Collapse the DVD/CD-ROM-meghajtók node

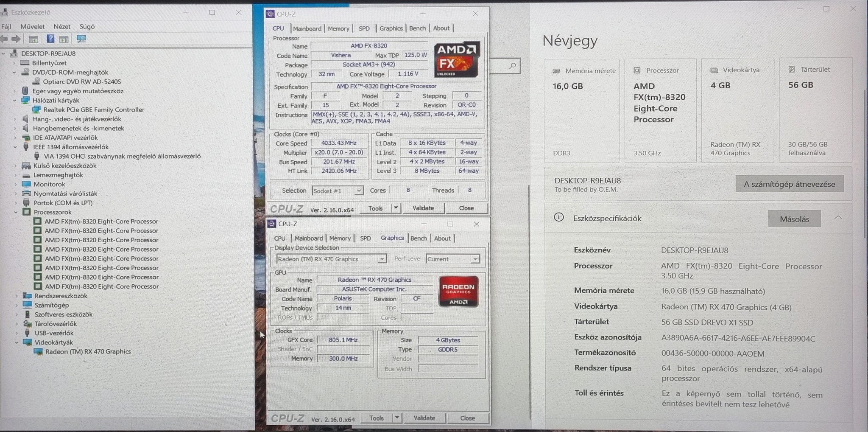[14, 72]
